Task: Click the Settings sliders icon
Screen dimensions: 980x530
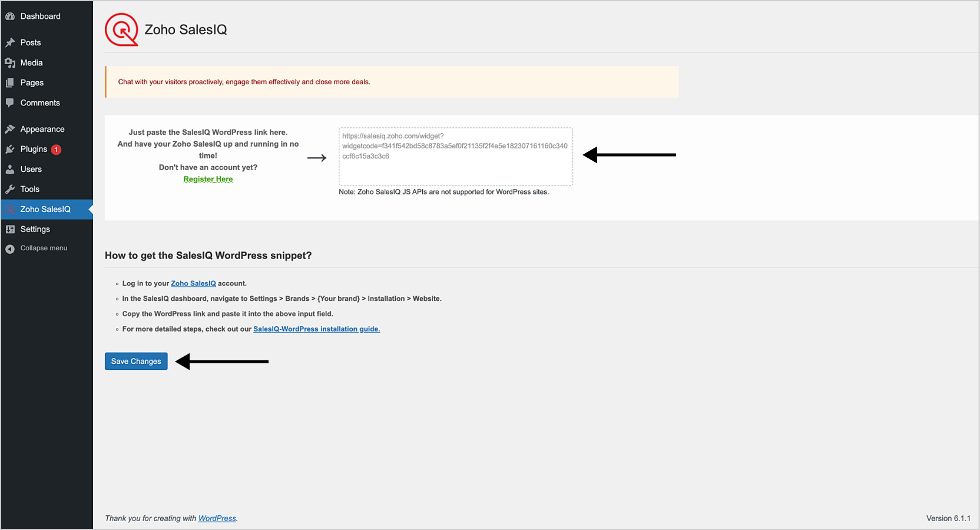Action: tap(10, 229)
